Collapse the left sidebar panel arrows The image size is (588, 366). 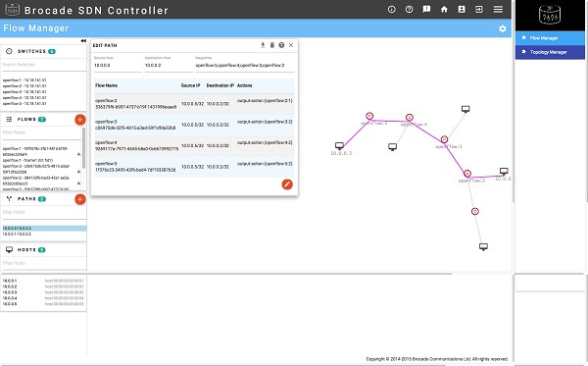coord(83,40)
